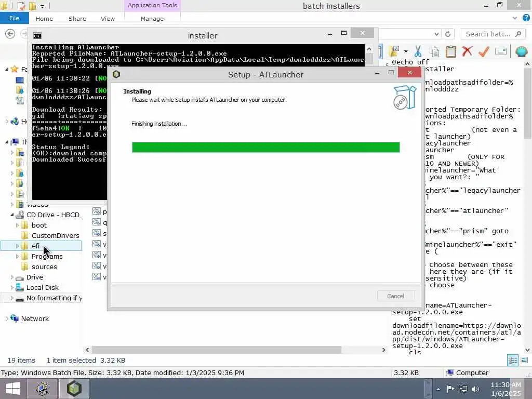Click Cancel in ATLauncher Setup

point(395,296)
